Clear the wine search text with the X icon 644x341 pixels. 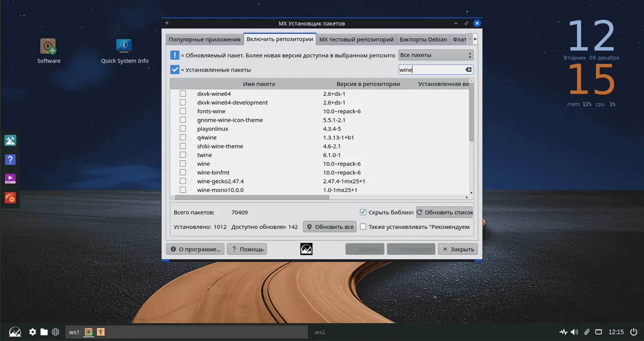(468, 70)
